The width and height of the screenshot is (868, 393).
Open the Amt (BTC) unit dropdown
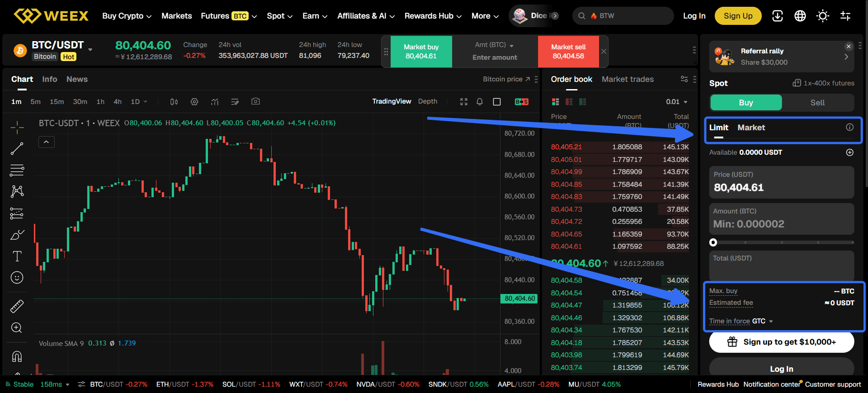(494, 45)
